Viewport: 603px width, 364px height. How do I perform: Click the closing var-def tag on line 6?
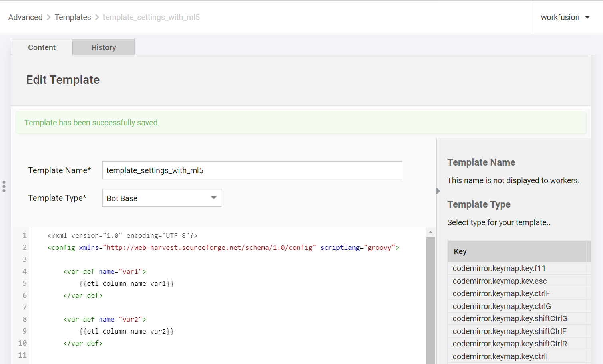(83, 295)
